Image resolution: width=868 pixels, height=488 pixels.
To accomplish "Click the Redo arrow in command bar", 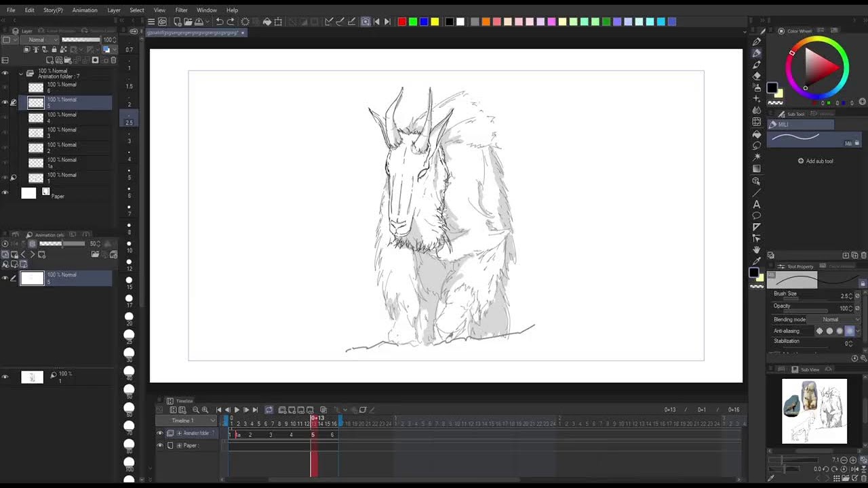I will pyautogui.click(x=231, y=22).
